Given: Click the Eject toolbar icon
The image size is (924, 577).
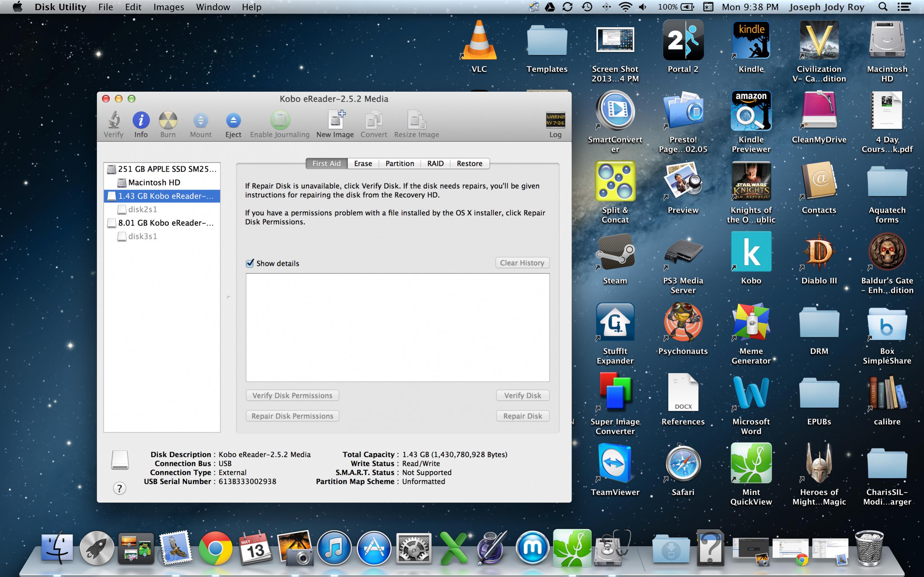Looking at the screenshot, I should [x=233, y=120].
